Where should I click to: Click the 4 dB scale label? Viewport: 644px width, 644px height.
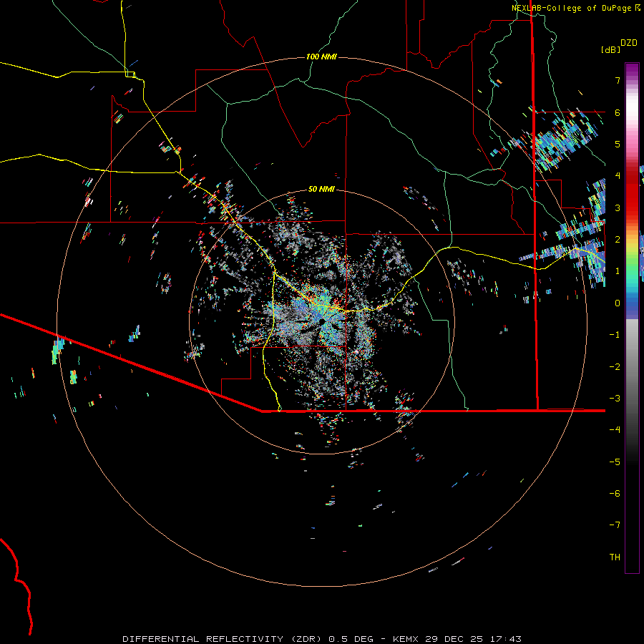pyautogui.click(x=618, y=176)
